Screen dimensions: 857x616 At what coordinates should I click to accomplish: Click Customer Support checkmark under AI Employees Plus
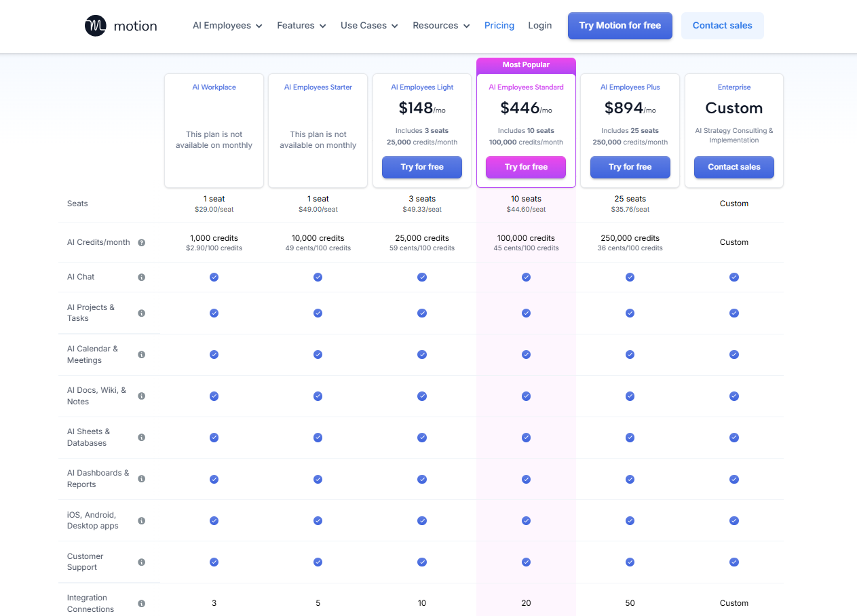(630, 562)
